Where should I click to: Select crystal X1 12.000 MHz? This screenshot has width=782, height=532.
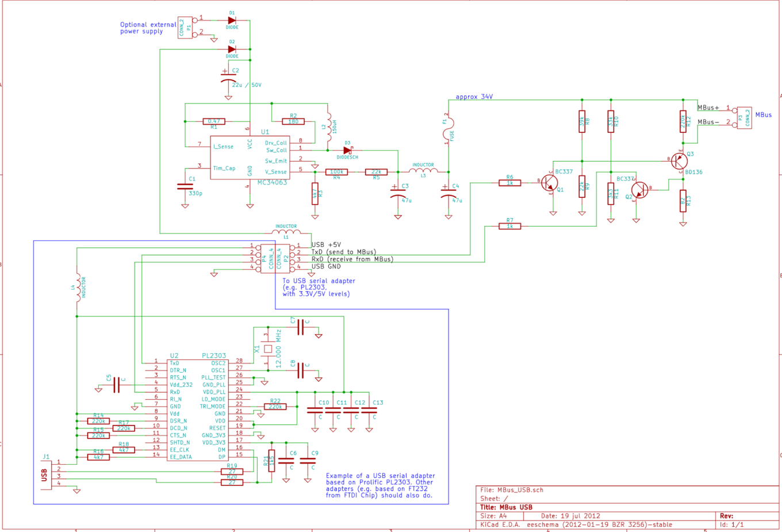pos(268,349)
